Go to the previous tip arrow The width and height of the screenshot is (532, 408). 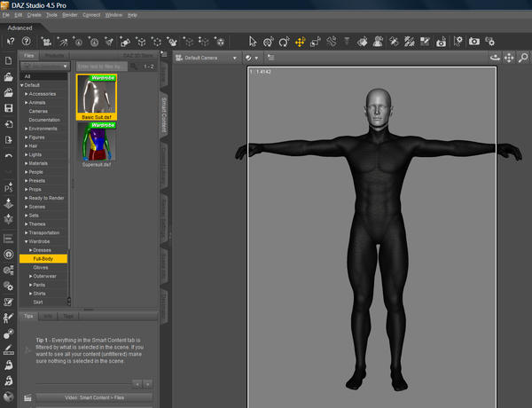pyautogui.click(x=137, y=384)
